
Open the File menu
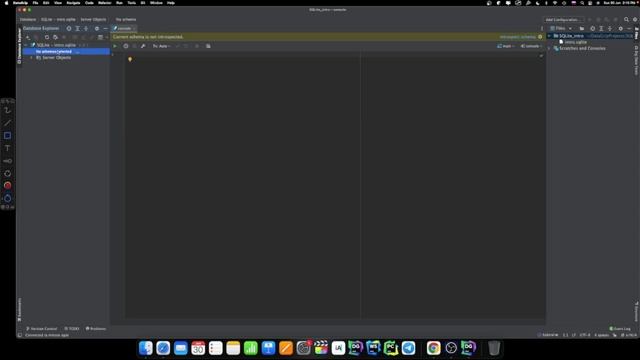pos(36,3)
